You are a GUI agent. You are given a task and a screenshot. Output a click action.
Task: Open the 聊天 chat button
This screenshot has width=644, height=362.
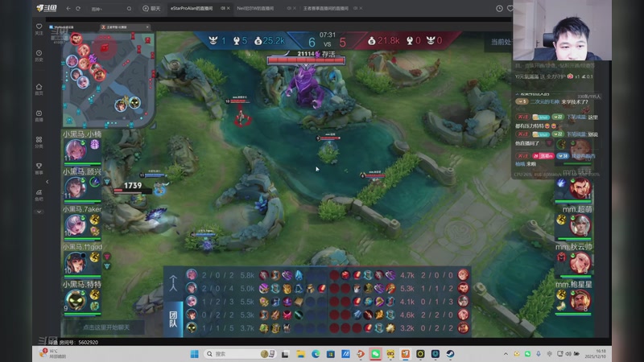[x=151, y=8]
